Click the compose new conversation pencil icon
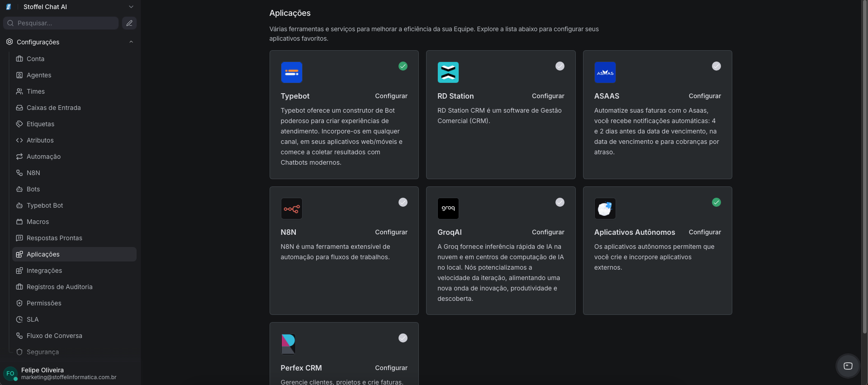The image size is (868, 385). coord(129,23)
